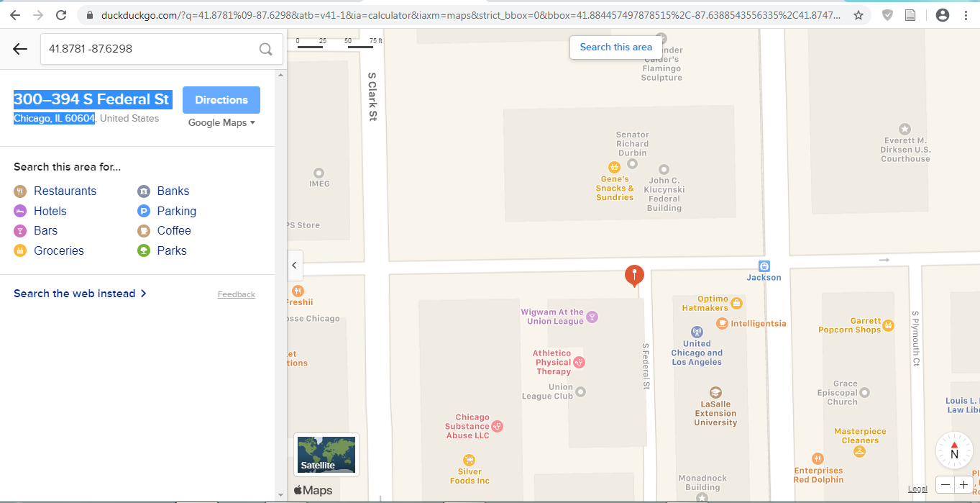This screenshot has height=503, width=980.
Task: Open the Legal link on the map
Action: click(x=917, y=489)
